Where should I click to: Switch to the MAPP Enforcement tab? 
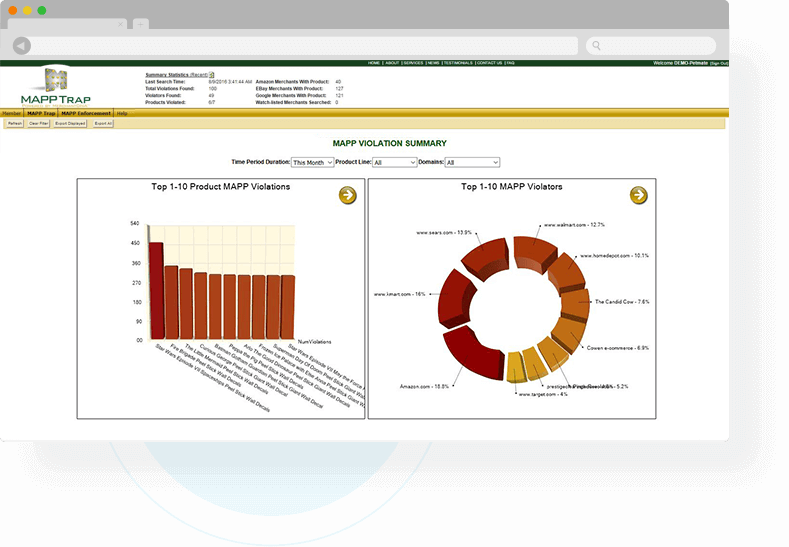(86, 114)
